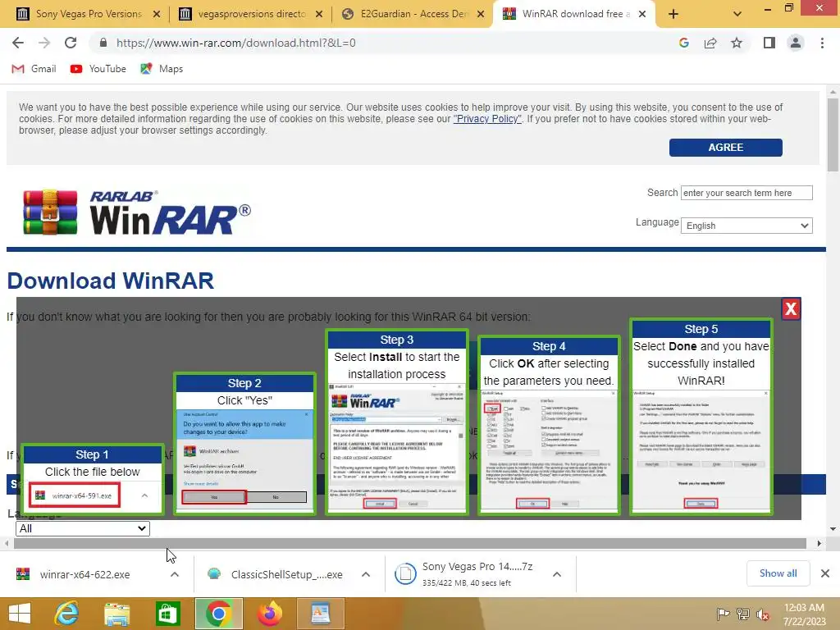Open Google icon in the address bar
The height and width of the screenshot is (630, 840).
point(683,43)
